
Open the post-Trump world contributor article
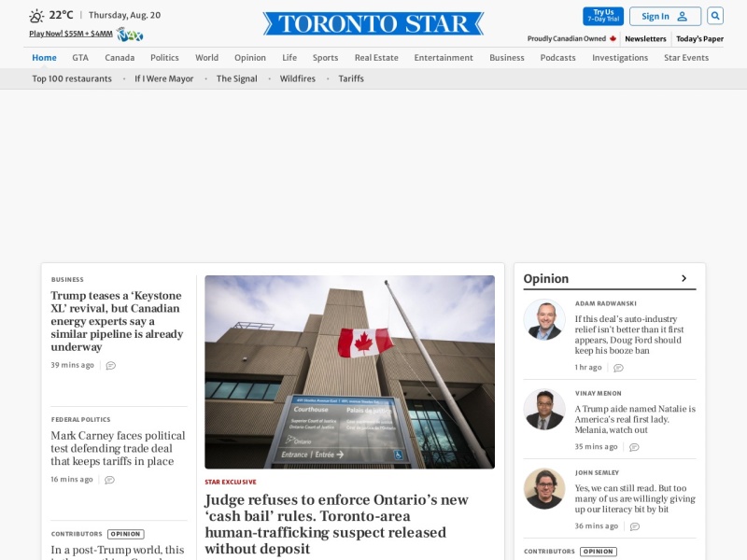118,552
